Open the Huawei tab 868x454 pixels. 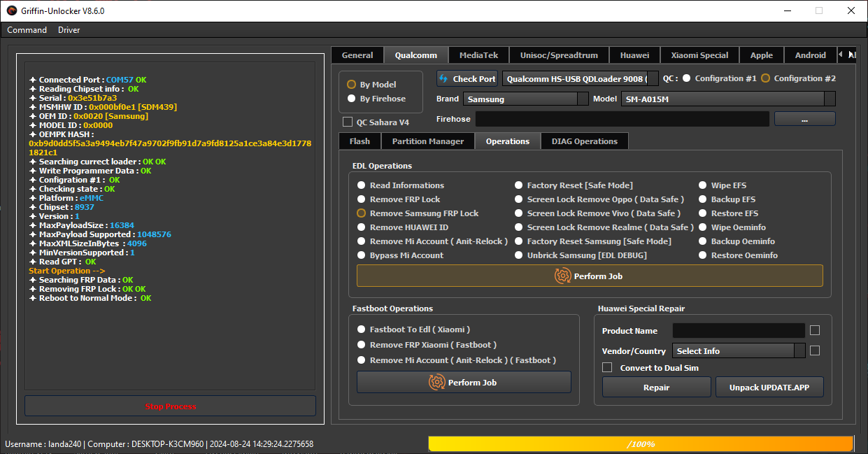(x=634, y=55)
